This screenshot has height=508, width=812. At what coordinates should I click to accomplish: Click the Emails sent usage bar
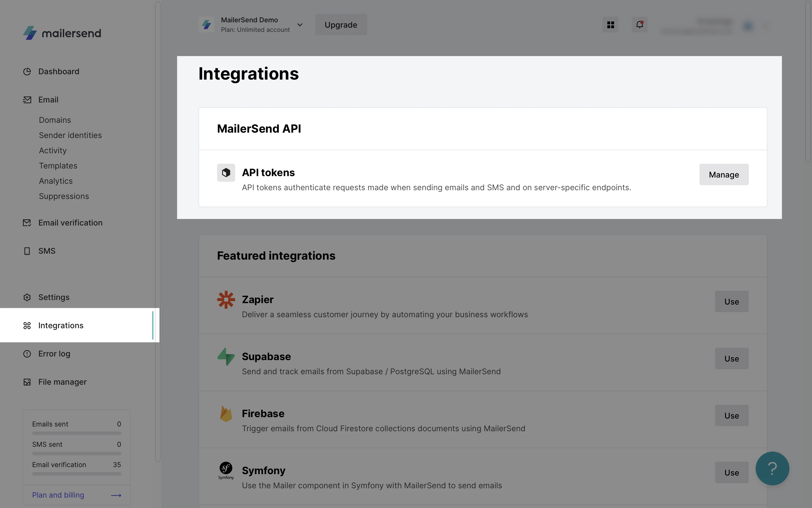pyautogui.click(x=76, y=433)
